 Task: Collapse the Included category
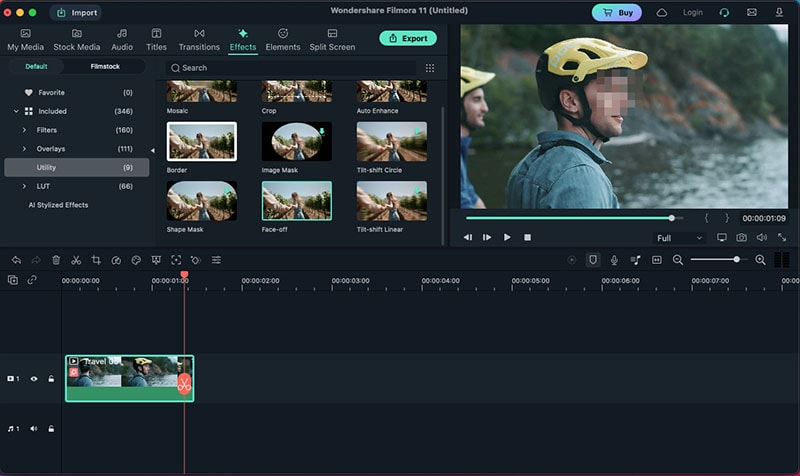pos(16,111)
